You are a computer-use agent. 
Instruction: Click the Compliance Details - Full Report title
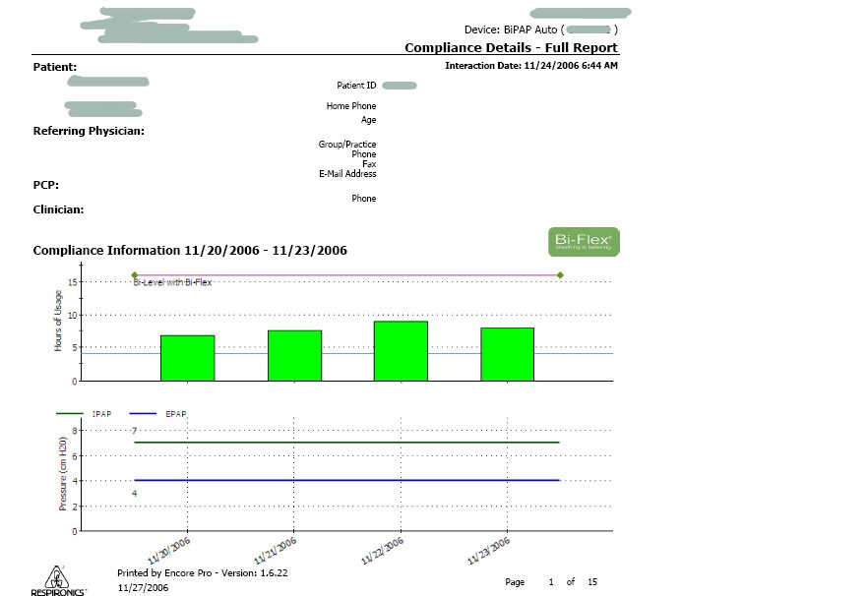point(511,48)
